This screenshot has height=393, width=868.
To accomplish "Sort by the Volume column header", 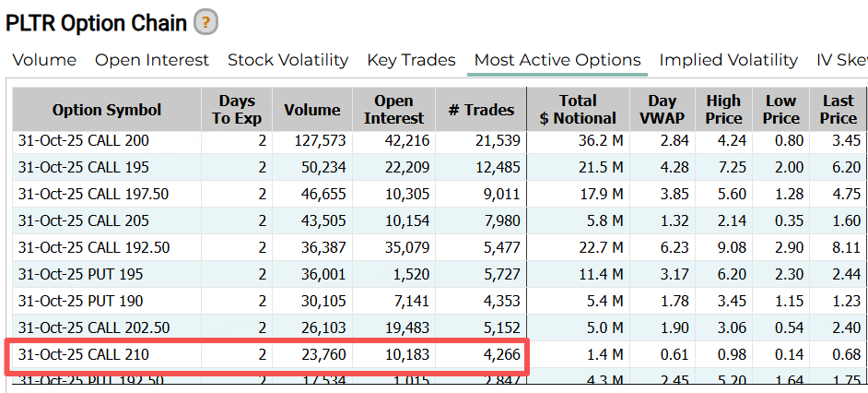I will [x=311, y=110].
